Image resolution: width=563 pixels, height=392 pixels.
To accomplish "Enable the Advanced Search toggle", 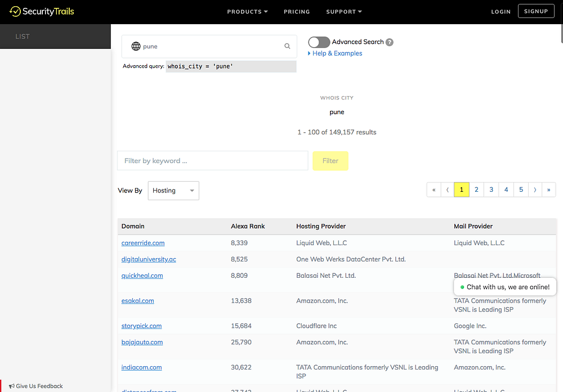I will pyautogui.click(x=319, y=42).
